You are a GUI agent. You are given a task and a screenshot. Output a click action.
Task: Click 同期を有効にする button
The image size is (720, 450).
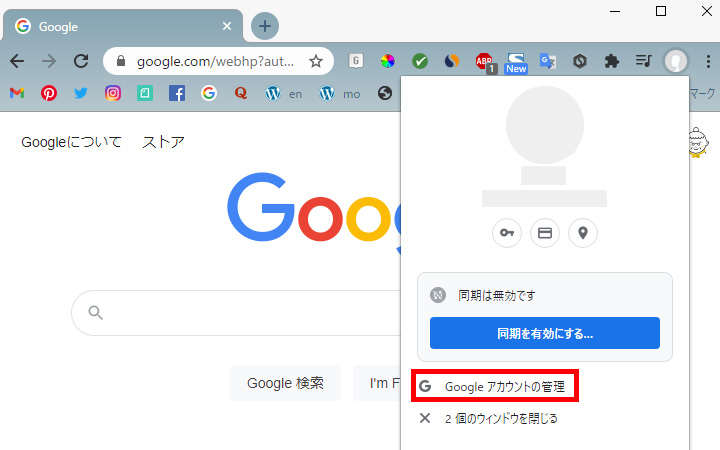pyautogui.click(x=545, y=333)
